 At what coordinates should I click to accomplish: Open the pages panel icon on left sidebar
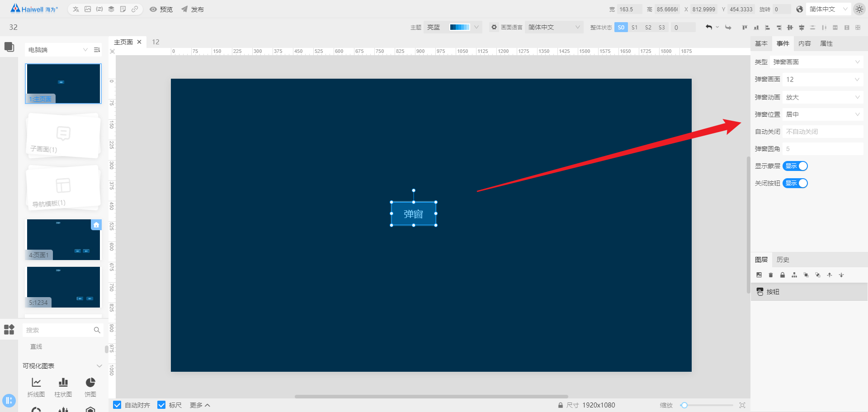pos(9,47)
